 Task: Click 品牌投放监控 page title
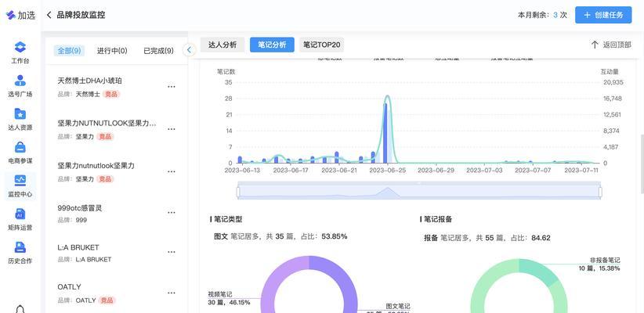point(81,15)
